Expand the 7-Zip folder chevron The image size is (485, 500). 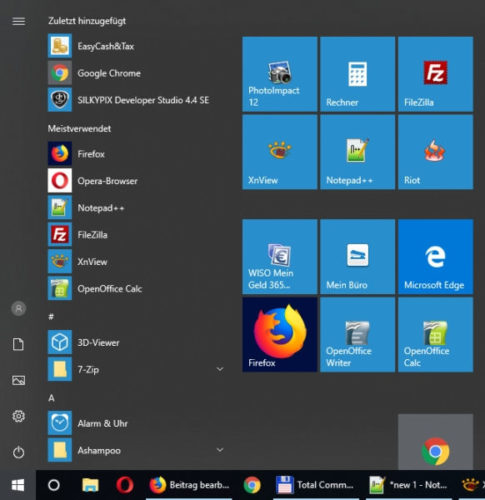(x=220, y=369)
